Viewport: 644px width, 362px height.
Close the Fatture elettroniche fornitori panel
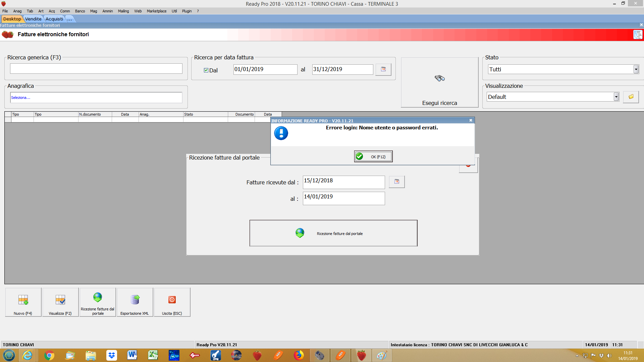coord(641,25)
